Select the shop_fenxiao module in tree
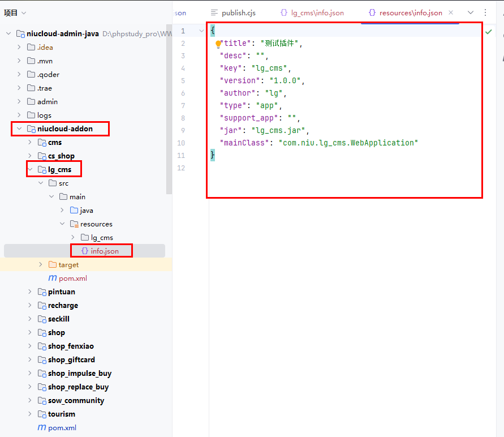 coord(71,346)
